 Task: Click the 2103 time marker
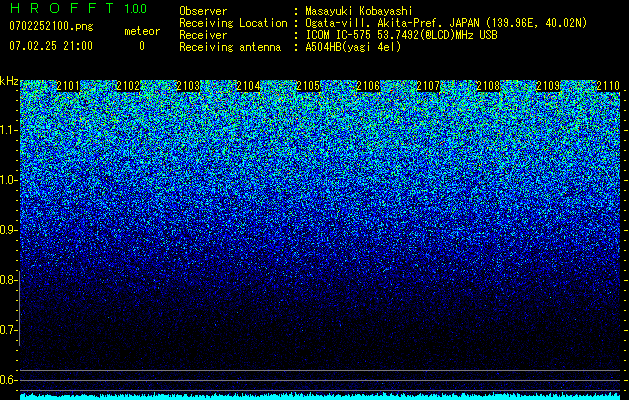(x=188, y=86)
